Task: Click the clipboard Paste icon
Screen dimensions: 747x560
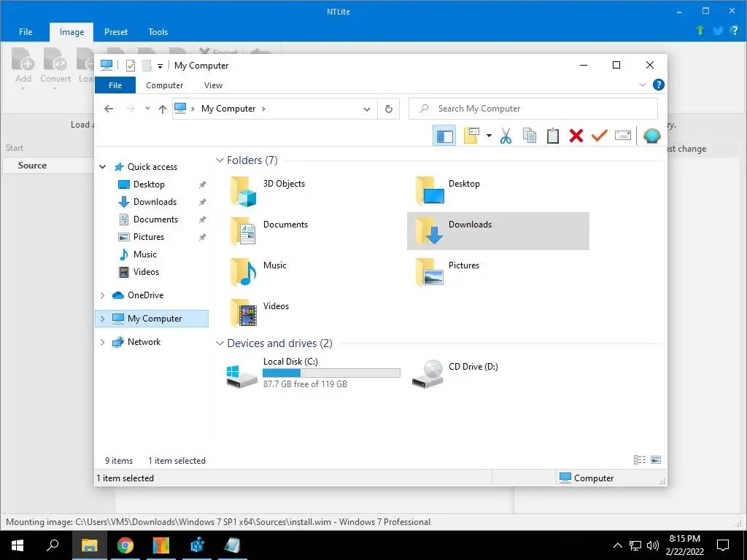Action: [x=553, y=136]
